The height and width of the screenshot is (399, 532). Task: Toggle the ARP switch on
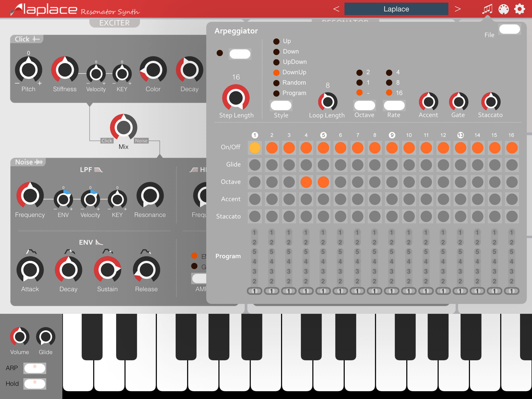pyautogui.click(x=35, y=368)
